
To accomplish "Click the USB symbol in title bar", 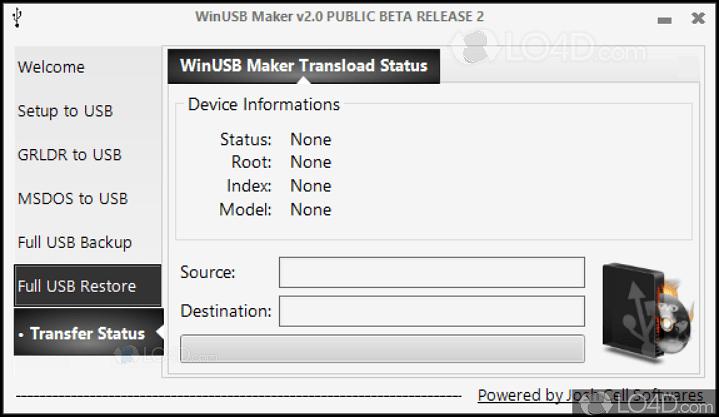I will [x=17, y=18].
